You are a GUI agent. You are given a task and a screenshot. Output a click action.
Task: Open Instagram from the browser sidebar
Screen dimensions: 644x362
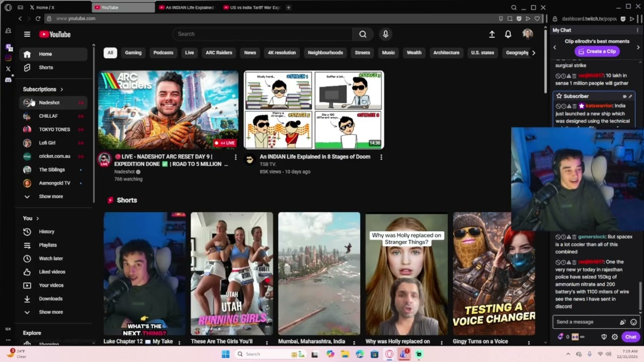8,58
